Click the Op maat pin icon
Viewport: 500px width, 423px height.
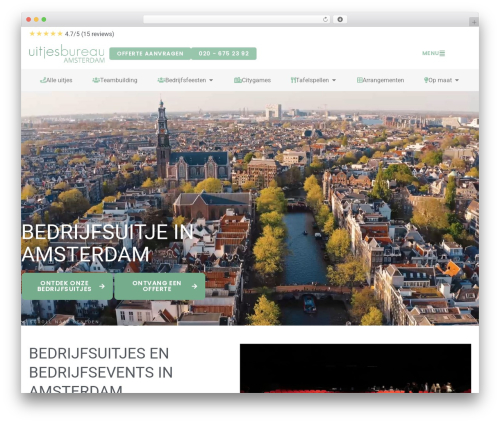point(426,80)
